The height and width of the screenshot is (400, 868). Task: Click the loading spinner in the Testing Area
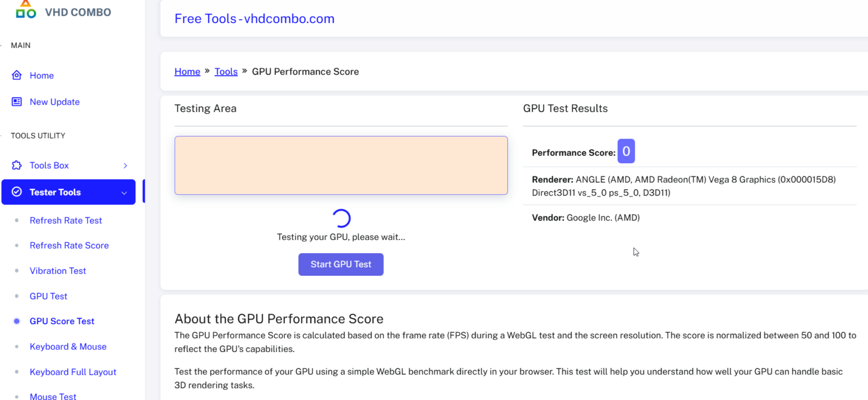(x=341, y=217)
